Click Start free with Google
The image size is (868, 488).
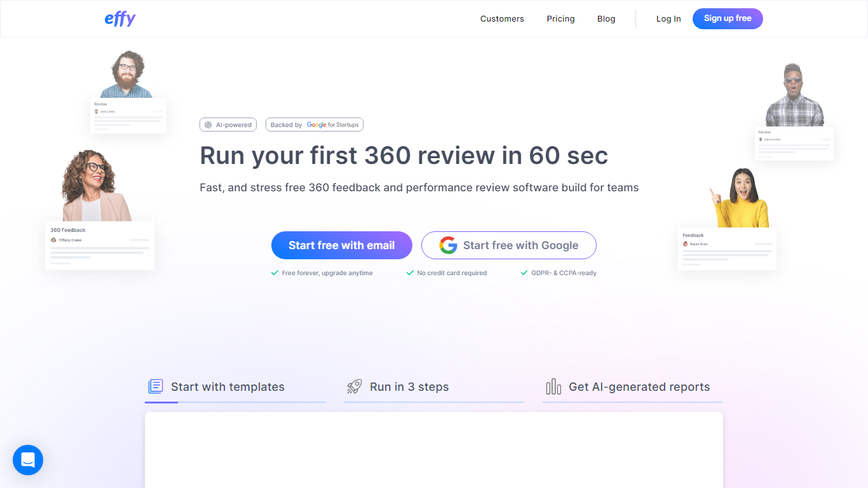(x=508, y=245)
